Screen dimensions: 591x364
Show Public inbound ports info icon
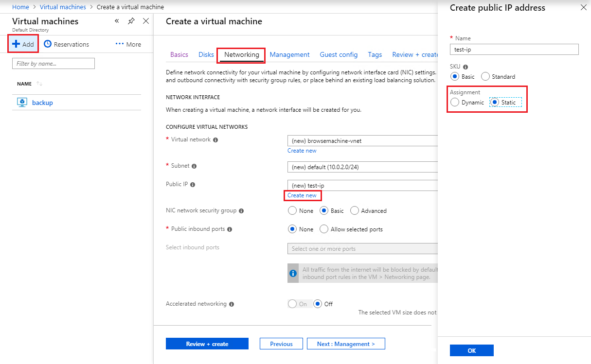pos(230,229)
